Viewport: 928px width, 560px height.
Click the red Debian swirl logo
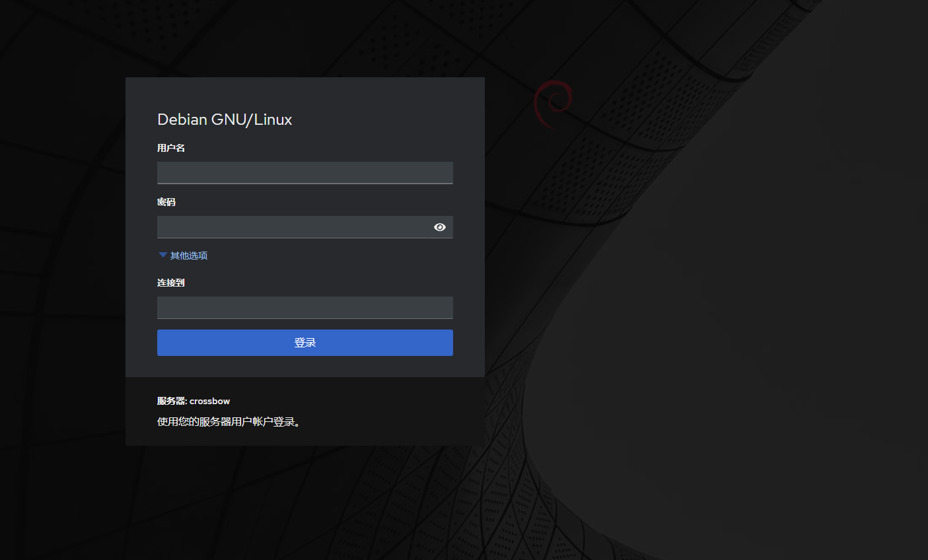(553, 103)
